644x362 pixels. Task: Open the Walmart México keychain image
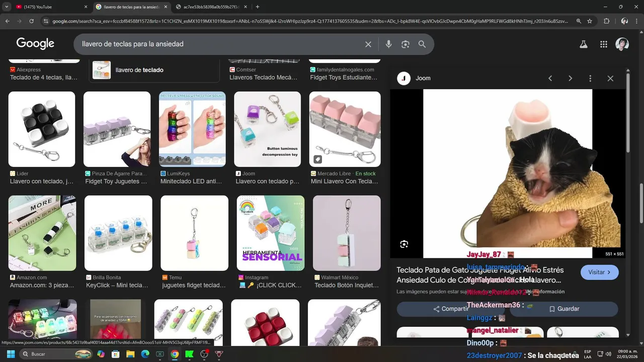347,233
